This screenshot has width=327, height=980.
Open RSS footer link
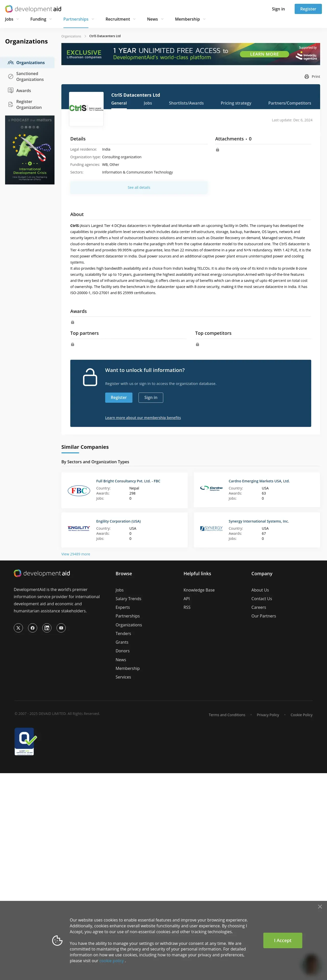tap(187, 608)
